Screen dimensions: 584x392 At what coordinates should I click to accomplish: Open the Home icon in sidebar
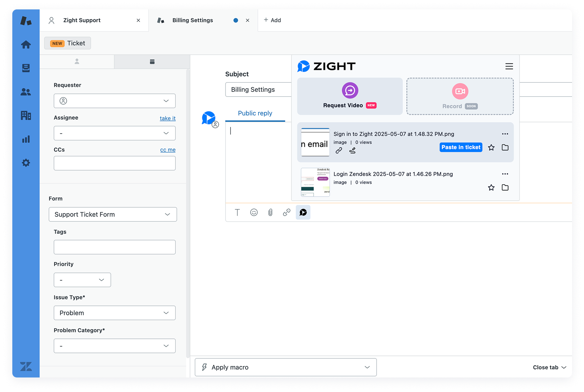26,45
